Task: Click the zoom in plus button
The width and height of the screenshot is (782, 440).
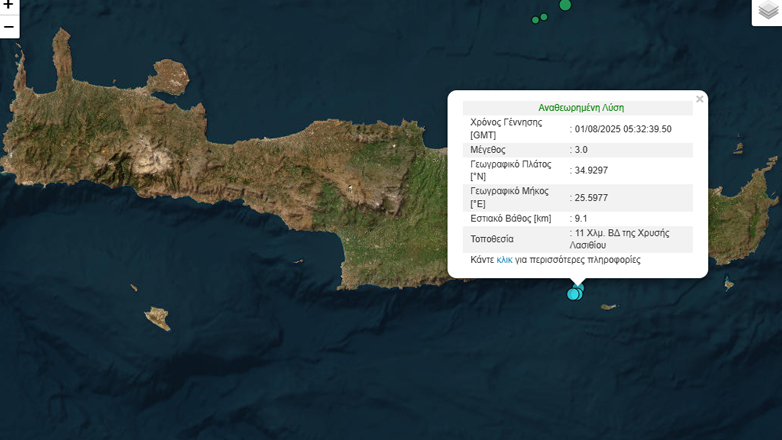Action: [x=9, y=5]
